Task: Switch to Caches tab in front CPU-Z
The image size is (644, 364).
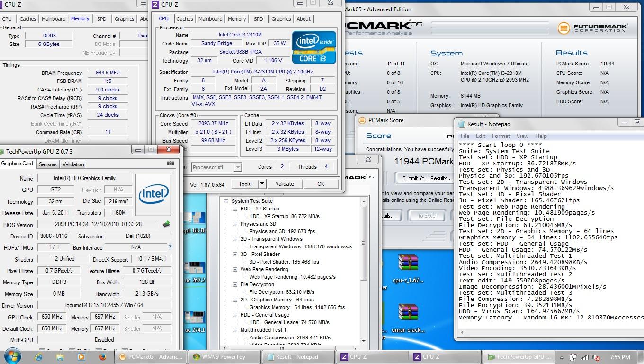Action: pos(184,19)
